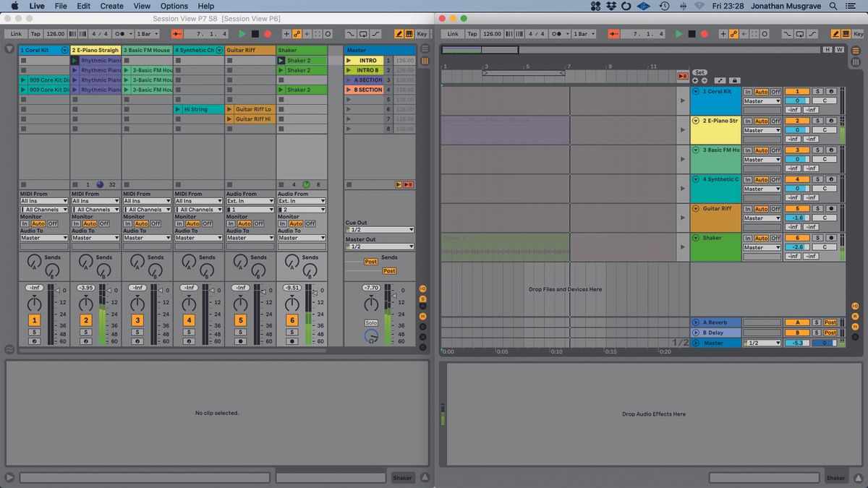Toggle computer MIDI keyboard icon in left window
The width and height of the screenshot is (868, 488).
tap(409, 34)
